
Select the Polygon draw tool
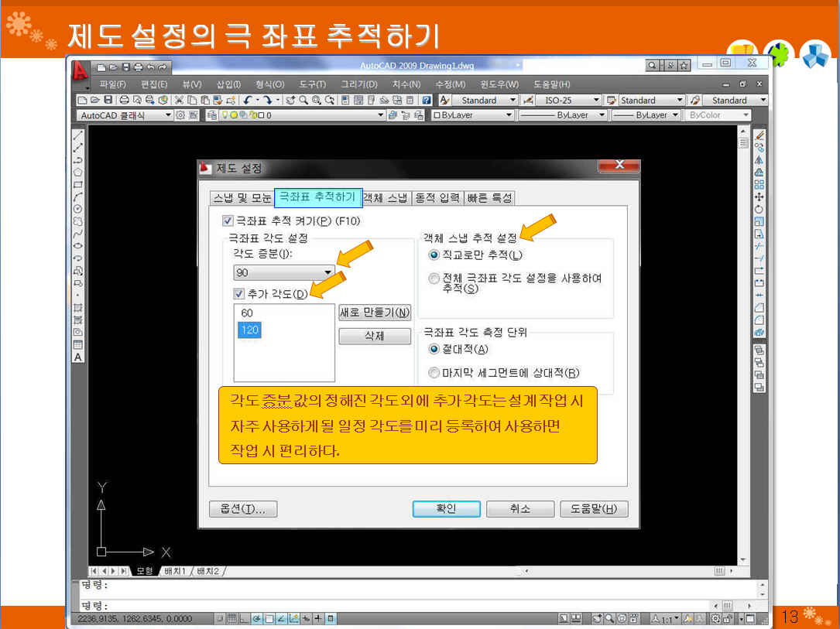(x=78, y=172)
